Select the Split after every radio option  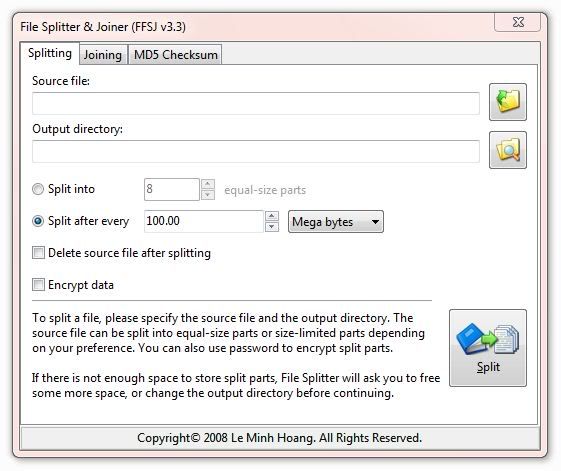tap(38, 221)
